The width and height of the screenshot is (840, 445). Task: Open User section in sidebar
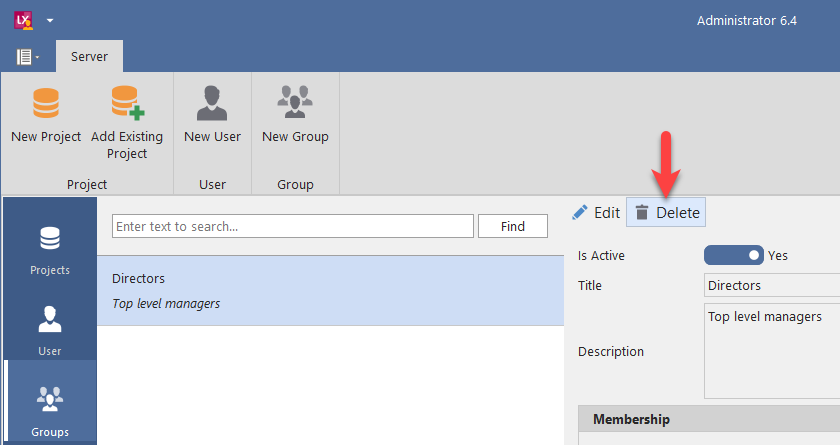[x=50, y=330]
